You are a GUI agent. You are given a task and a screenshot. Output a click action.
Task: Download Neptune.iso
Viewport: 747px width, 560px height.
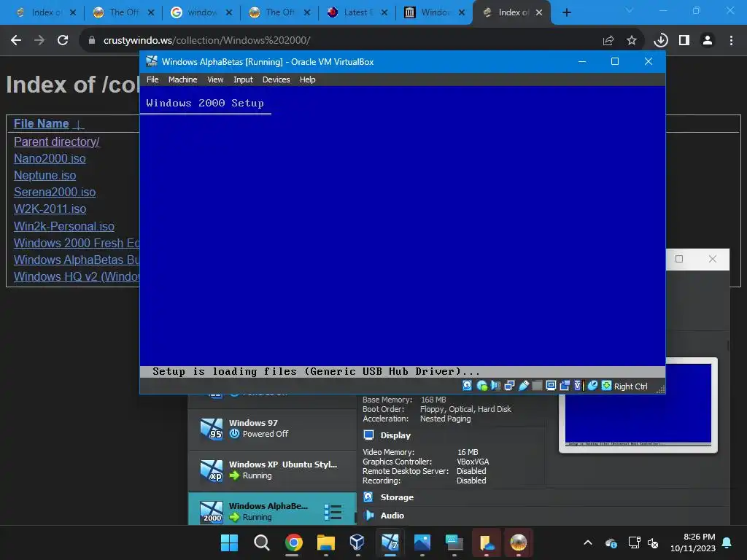tap(44, 176)
